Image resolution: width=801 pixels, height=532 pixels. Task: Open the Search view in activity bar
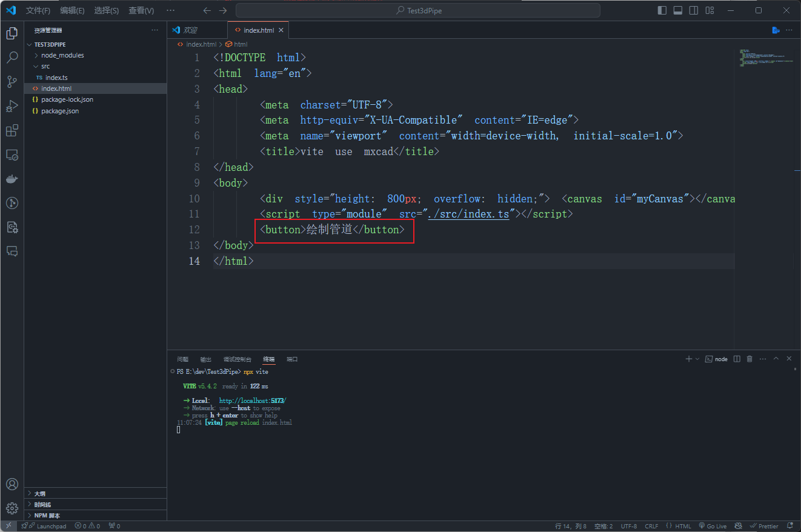click(x=12, y=58)
